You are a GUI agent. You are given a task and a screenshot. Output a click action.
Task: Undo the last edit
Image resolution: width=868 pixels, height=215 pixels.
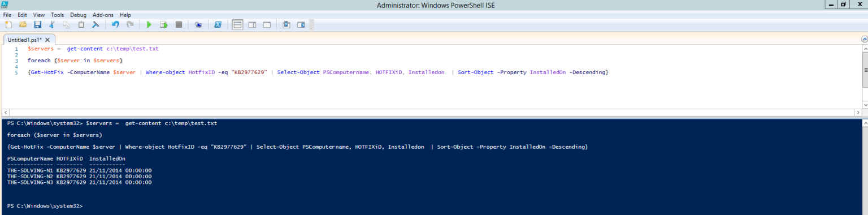pos(115,24)
